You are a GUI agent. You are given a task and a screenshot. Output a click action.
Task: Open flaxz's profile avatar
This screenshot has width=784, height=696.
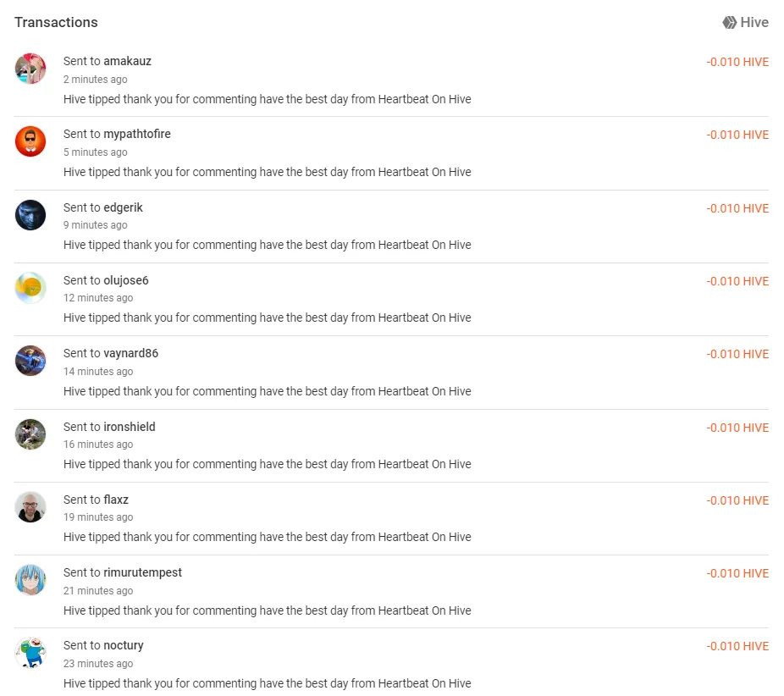(x=30, y=507)
